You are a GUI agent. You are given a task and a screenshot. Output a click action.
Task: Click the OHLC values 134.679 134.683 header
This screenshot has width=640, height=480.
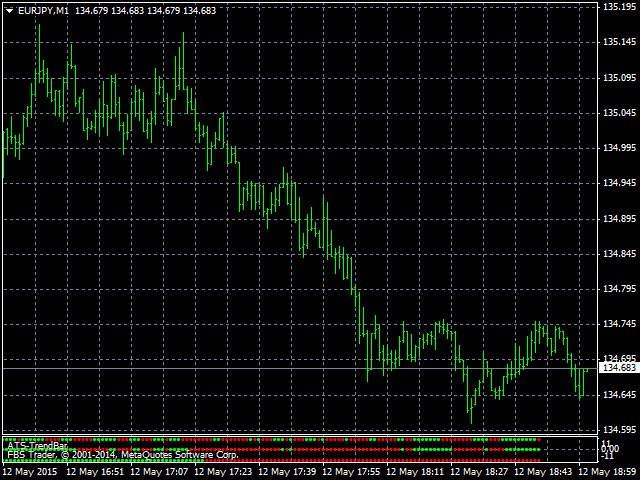point(146,10)
